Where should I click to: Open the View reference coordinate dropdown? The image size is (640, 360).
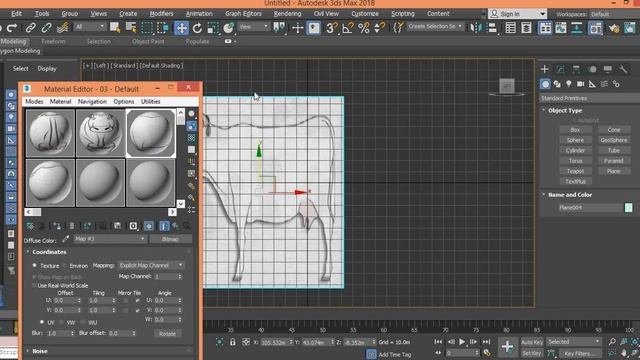point(253,27)
